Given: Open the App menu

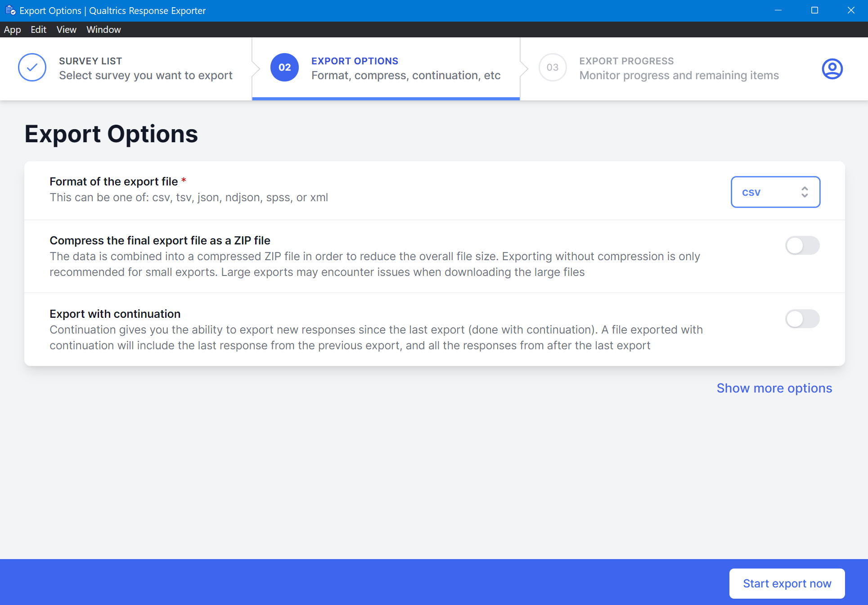Looking at the screenshot, I should (x=12, y=30).
